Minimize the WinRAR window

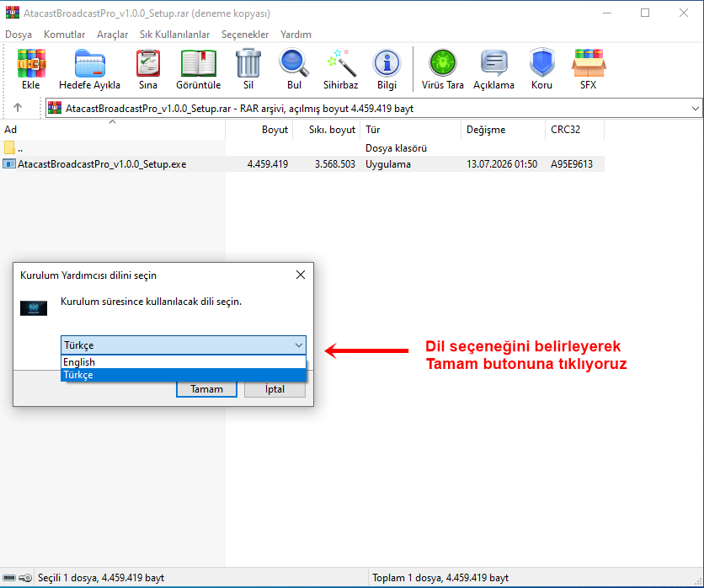coord(607,13)
